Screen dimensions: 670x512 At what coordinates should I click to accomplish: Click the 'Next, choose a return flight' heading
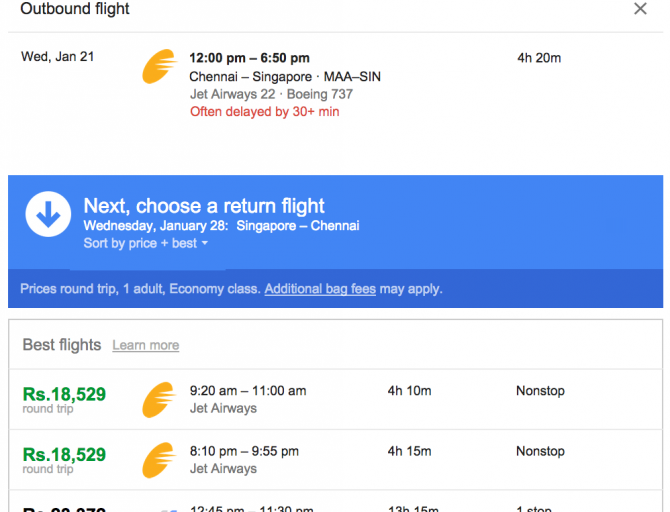point(204,206)
